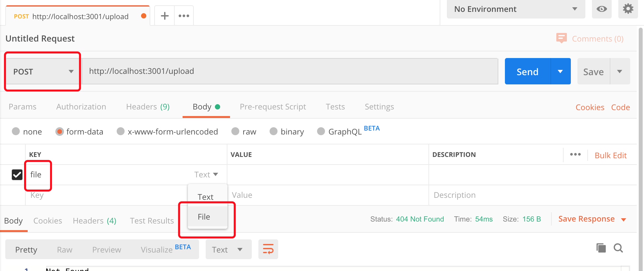This screenshot has width=644, height=271.
Task: Click the tab options ellipsis icon
Action: (x=184, y=16)
